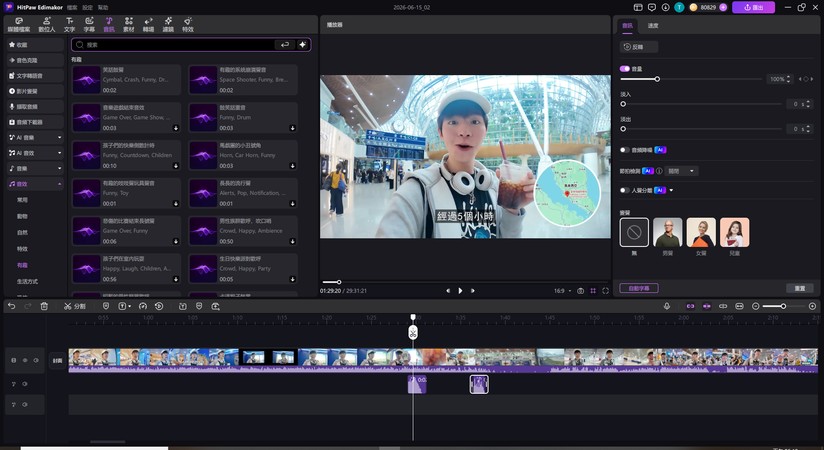Screen dimensions: 824x450
Task: Open the 數位人 (Digital human) tab
Action: pyautogui.click(x=46, y=24)
